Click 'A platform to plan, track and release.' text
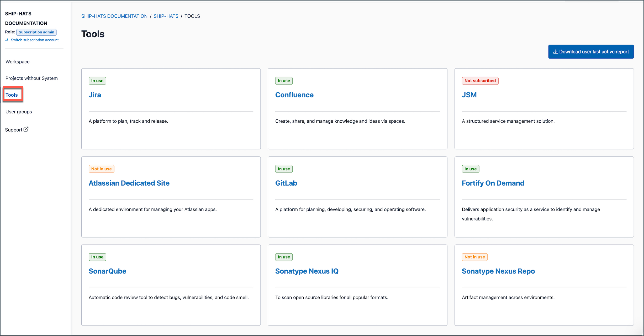The image size is (644, 336). 128,121
